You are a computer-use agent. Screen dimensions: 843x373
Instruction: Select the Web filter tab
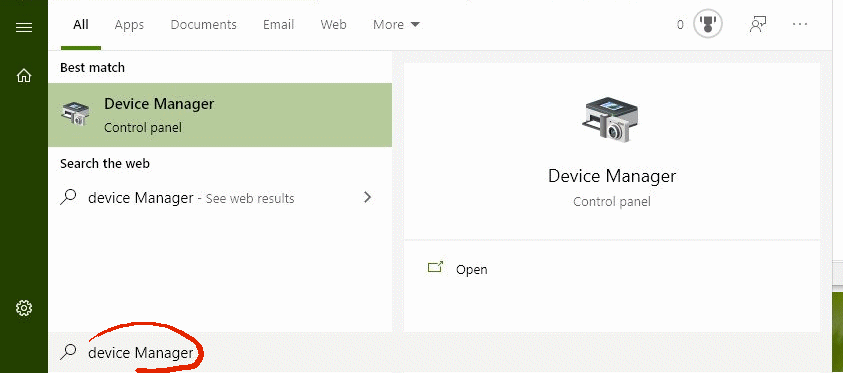pos(333,25)
